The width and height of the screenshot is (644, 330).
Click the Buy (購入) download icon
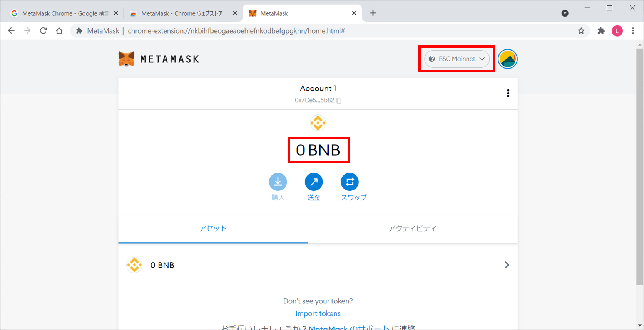coord(278,182)
